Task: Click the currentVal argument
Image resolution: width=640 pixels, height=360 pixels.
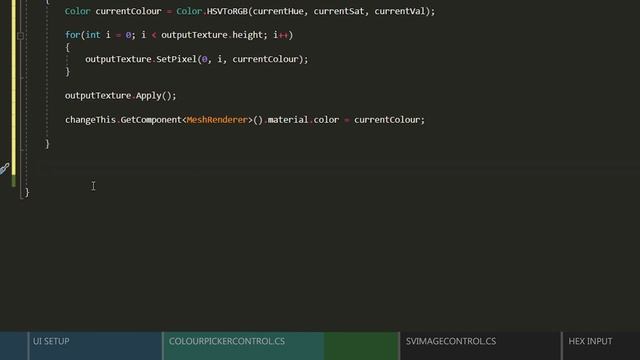Action: 400,11
